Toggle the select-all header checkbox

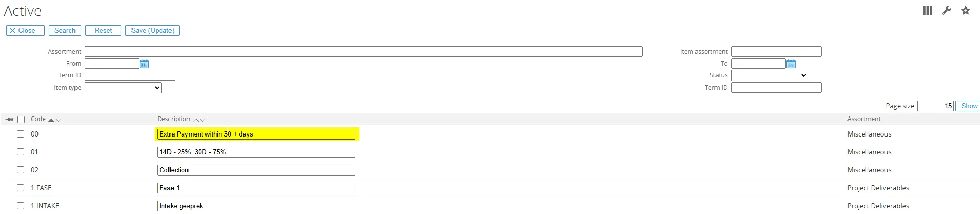coord(21,120)
